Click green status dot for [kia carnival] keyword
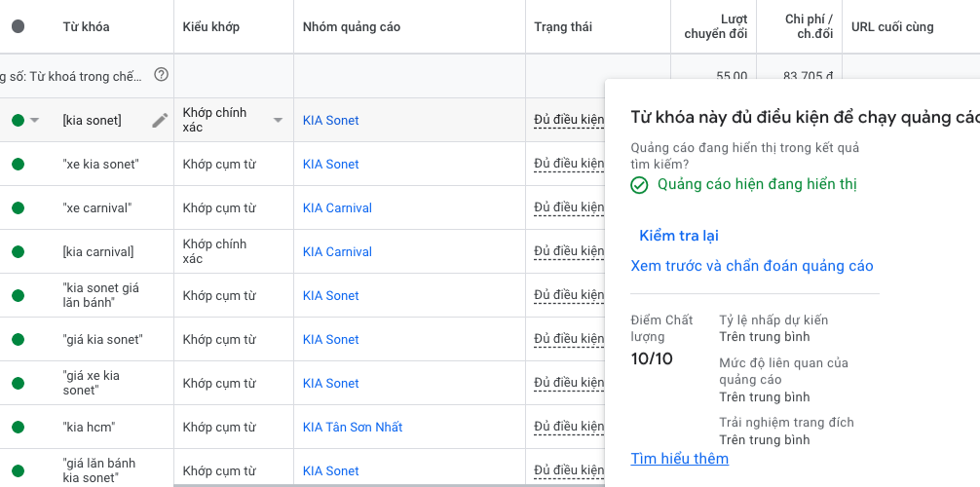Screen dimensions: 980x487 (18, 252)
